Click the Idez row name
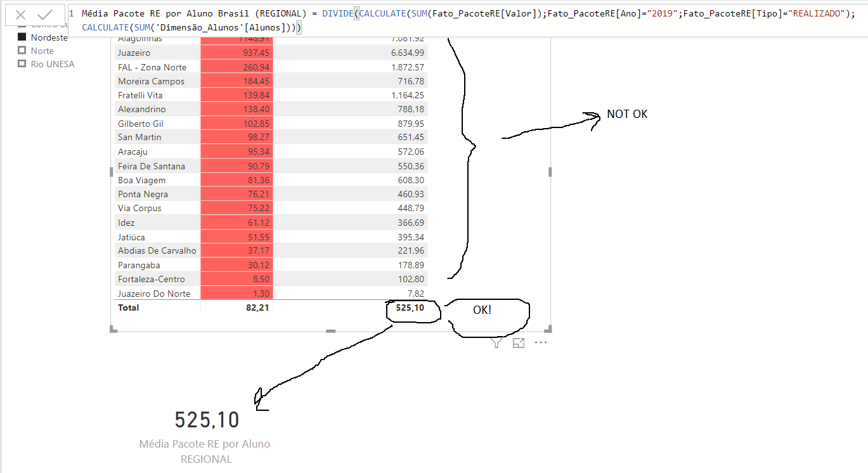868x473 pixels. click(x=126, y=223)
